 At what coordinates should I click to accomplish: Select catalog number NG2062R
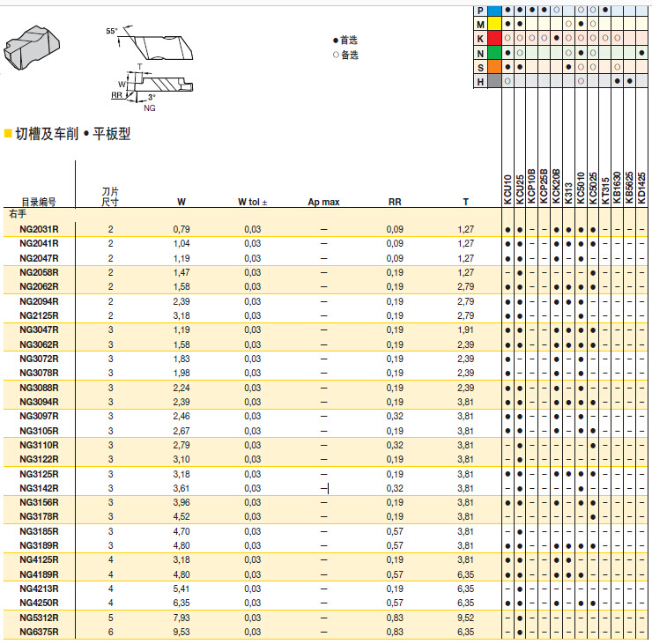(39, 286)
